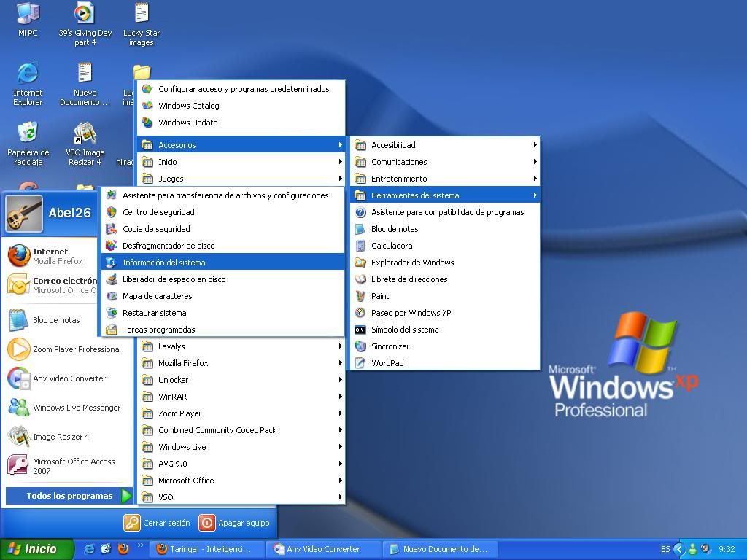This screenshot has height=560, width=747.
Task: Click the Zoom Player Professional icon
Action: [x=19, y=349]
